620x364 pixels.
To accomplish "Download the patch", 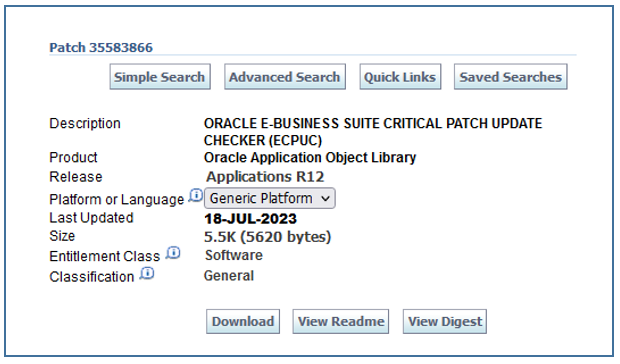I will pos(243,322).
